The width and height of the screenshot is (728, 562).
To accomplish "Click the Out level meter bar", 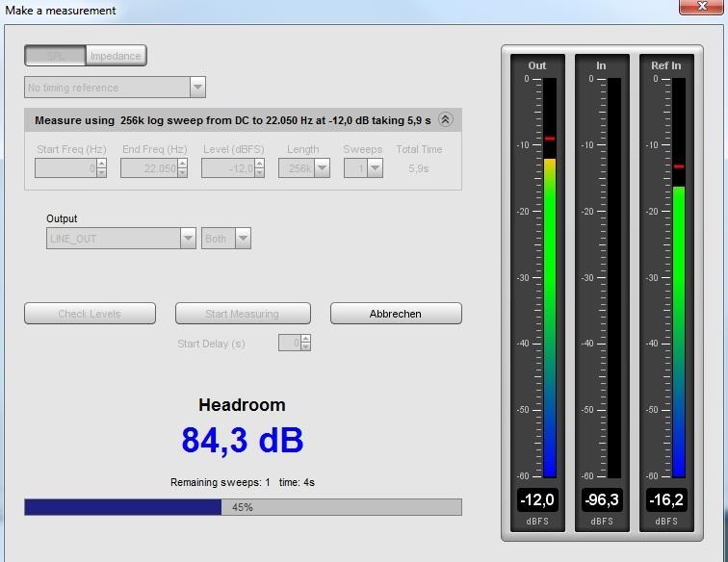I will (x=550, y=277).
